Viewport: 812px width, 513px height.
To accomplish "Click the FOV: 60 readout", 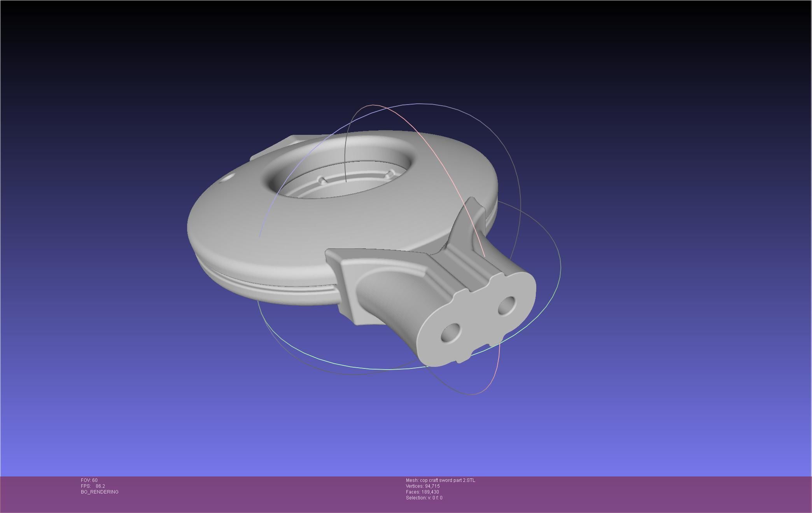I will [89, 480].
